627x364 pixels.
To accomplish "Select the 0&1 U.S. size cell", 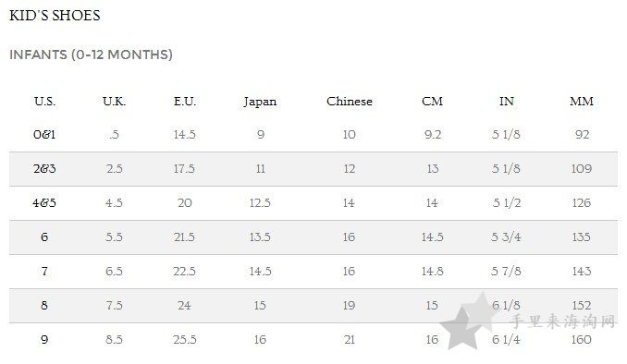I will click(44, 134).
